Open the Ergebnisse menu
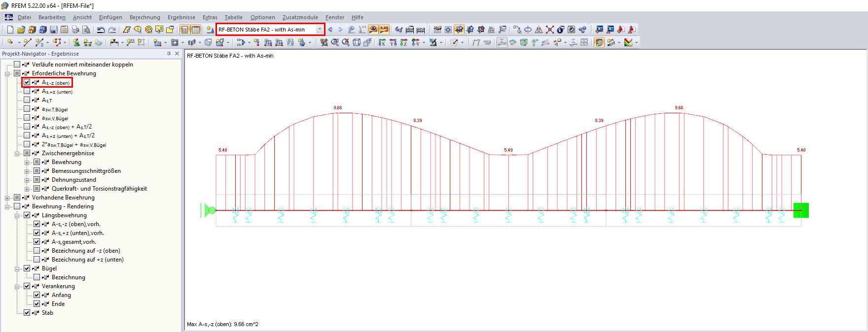868x332 pixels. pyautogui.click(x=181, y=17)
